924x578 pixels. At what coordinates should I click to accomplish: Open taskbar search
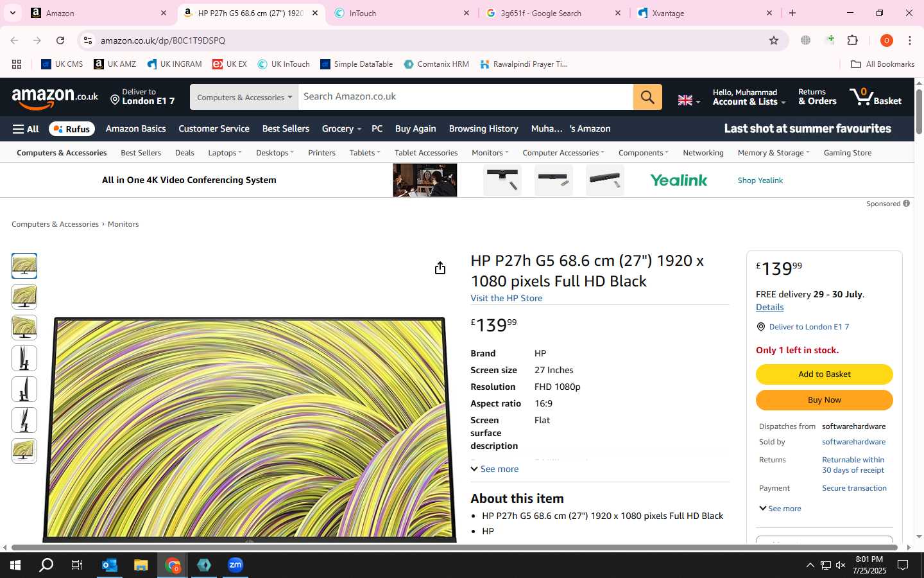click(x=46, y=565)
